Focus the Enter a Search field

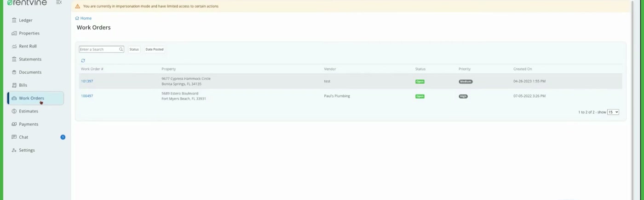[101, 49]
